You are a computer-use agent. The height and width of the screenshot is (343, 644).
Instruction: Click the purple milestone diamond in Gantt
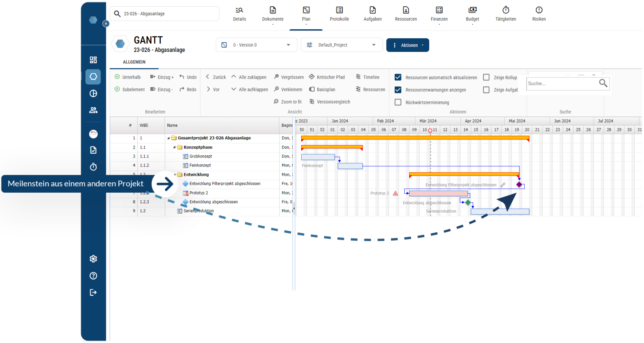(519, 185)
